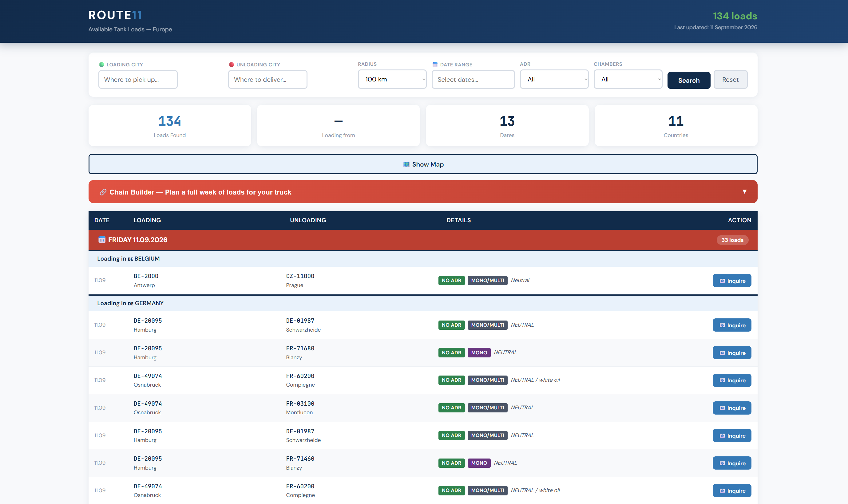This screenshot has width=848, height=504.
Task: Click the calendar icon next to Friday 11.09.2026
Action: click(101, 240)
